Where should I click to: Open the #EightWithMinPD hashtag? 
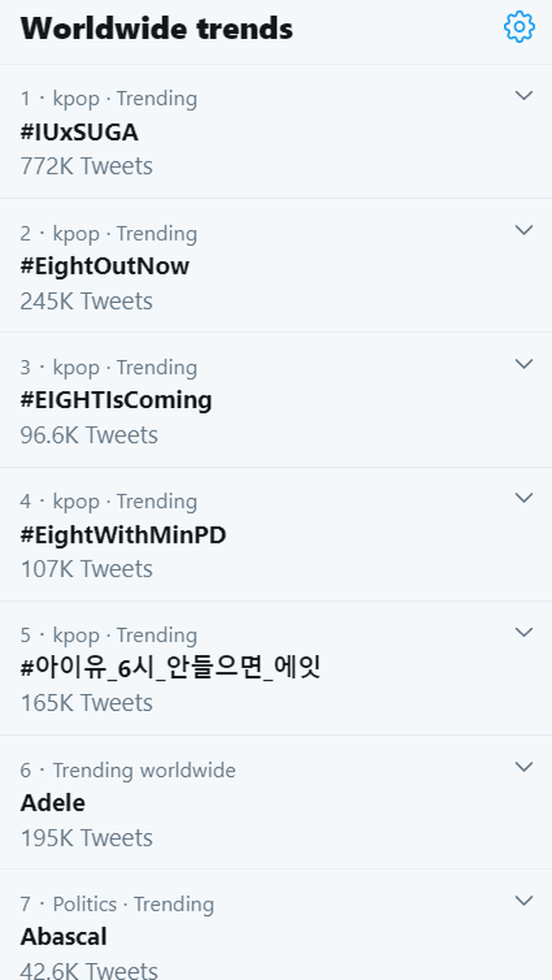(x=123, y=535)
